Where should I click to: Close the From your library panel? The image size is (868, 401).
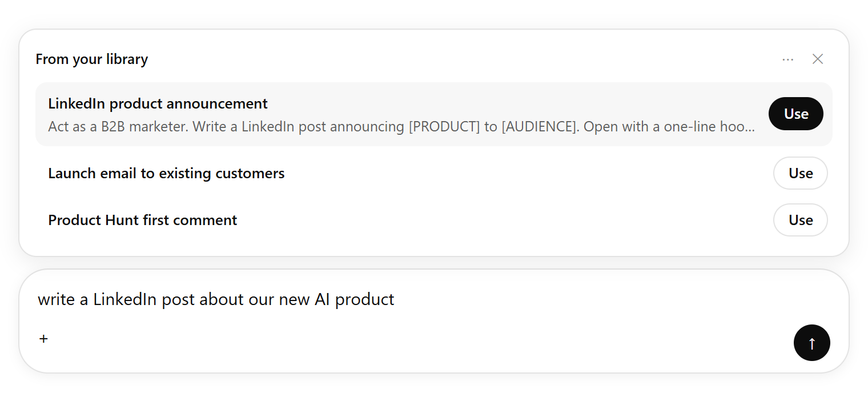tap(818, 59)
